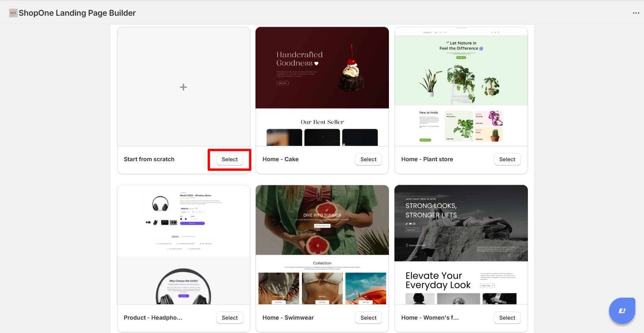The width and height of the screenshot is (644, 333).
Task: Select the Start from scratch template
Action: pyautogui.click(x=230, y=159)
